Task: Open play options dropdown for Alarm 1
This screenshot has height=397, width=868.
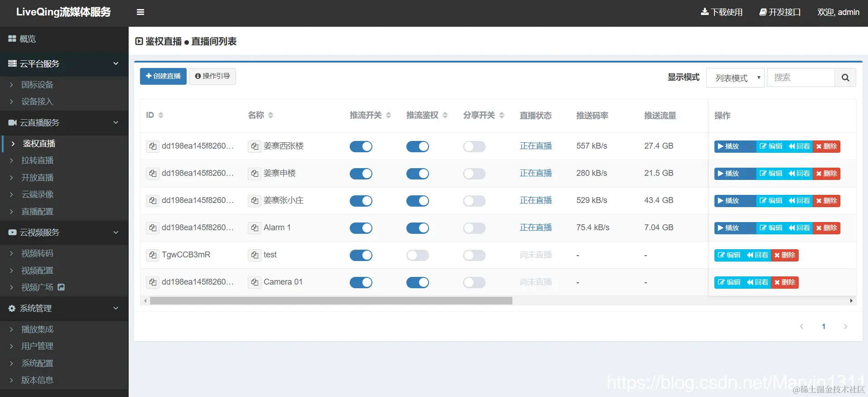Action: click(x=749, y=228)
